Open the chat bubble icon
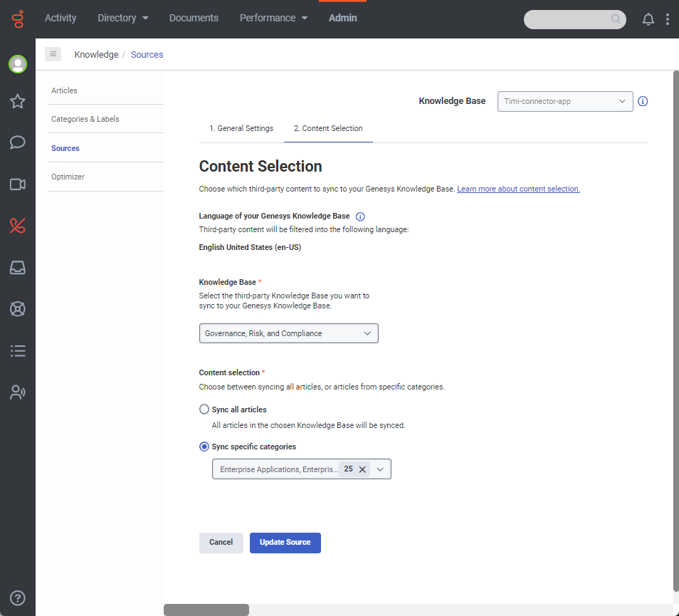Screen dimensions: 679x616 pos(18,142)
